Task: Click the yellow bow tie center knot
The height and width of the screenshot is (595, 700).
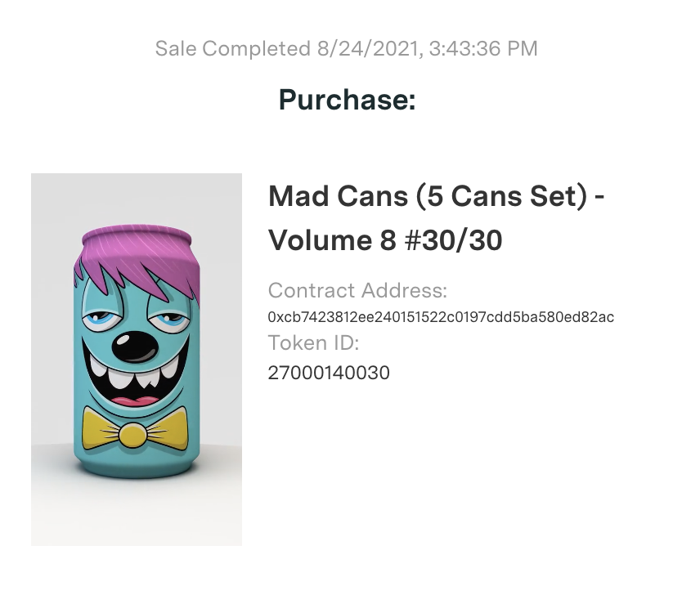Action: (132, 435)
